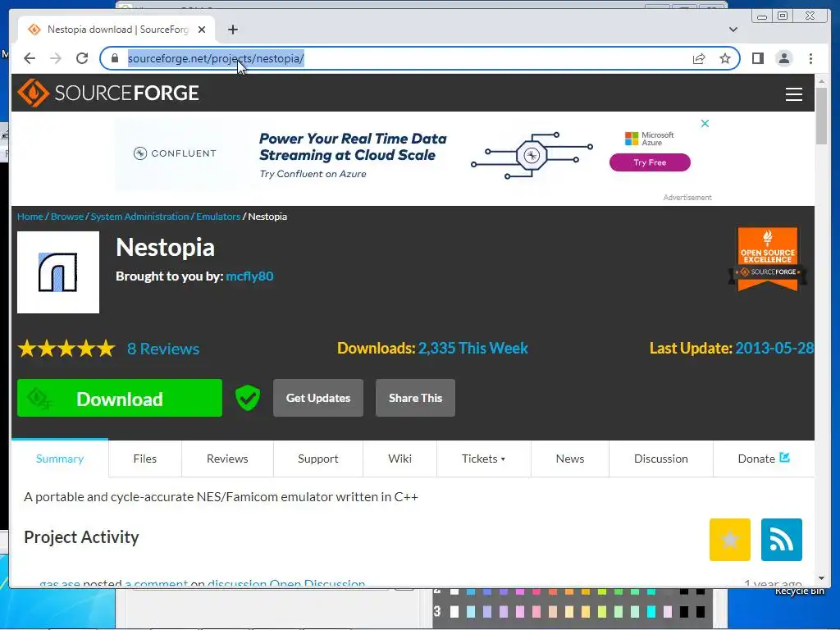The height and width of the screenshot is (630, 840).
Task: Click the blue RSS feed icon
Action: [781, 540]
